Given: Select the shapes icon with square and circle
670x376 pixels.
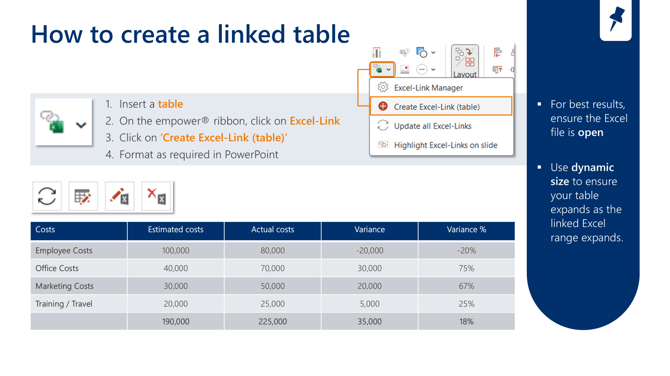Looking at the screenshot, I should (422, 53).
